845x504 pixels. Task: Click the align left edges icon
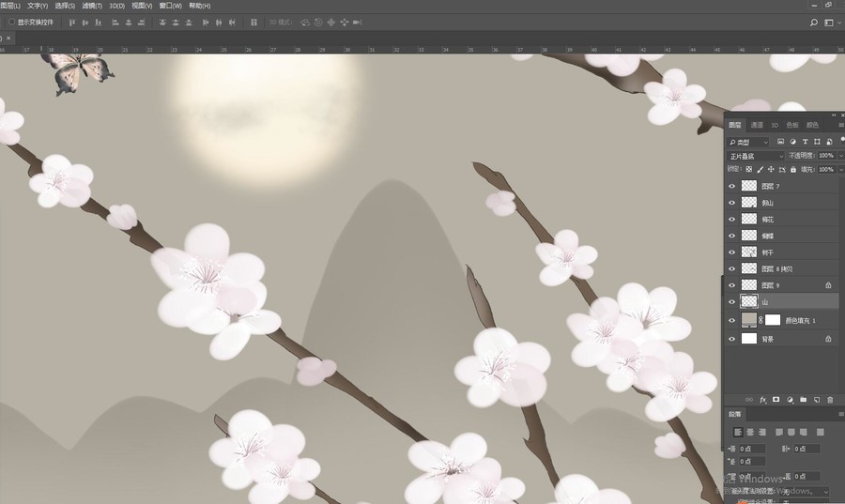coord(115,23)
